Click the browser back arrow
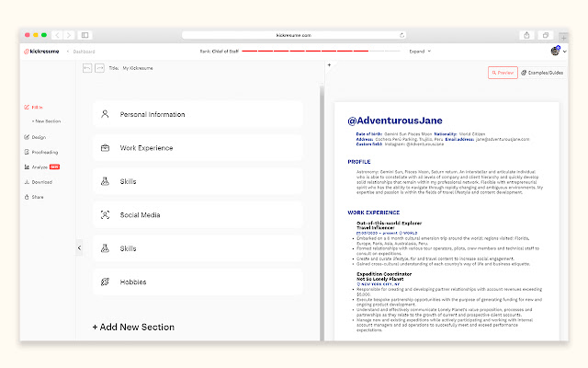This screenshot has height=368, width=588. (57, 35)
